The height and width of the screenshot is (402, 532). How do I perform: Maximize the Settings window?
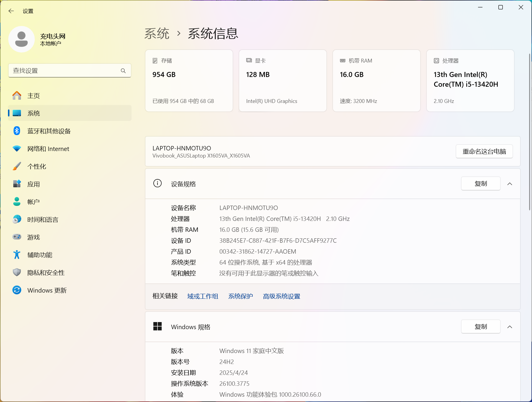(500, 7)
